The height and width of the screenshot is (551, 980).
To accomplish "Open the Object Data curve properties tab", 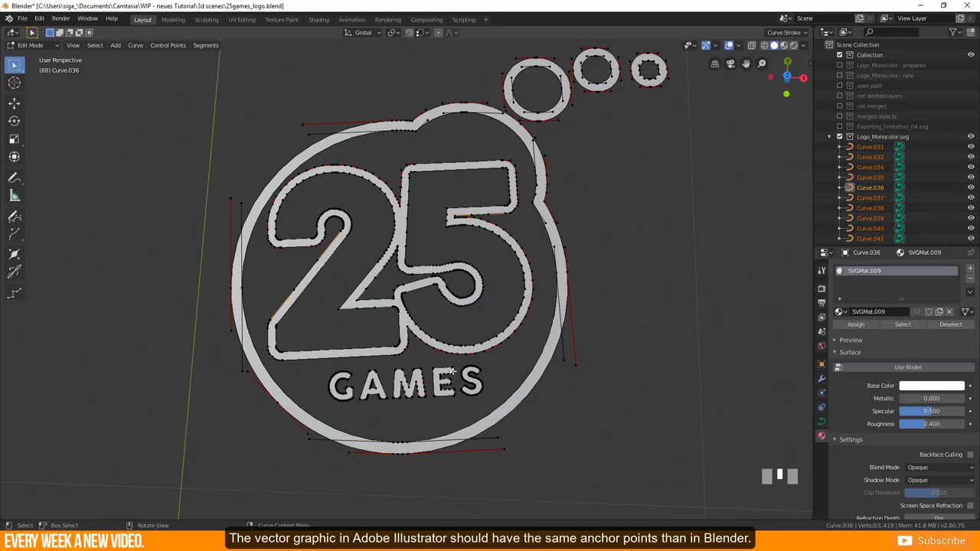I will coord(822,422).
